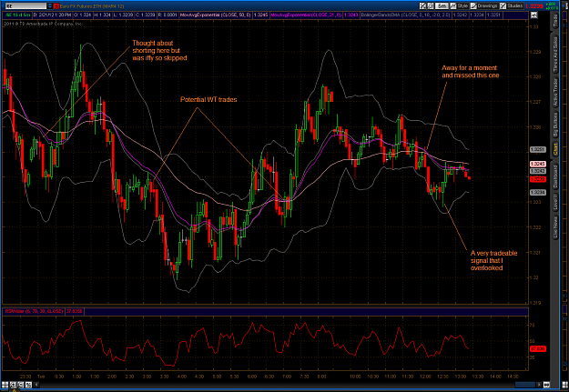Click the double-arrow icon right of scrollbar
569x392 pixels.
[546, 385]
